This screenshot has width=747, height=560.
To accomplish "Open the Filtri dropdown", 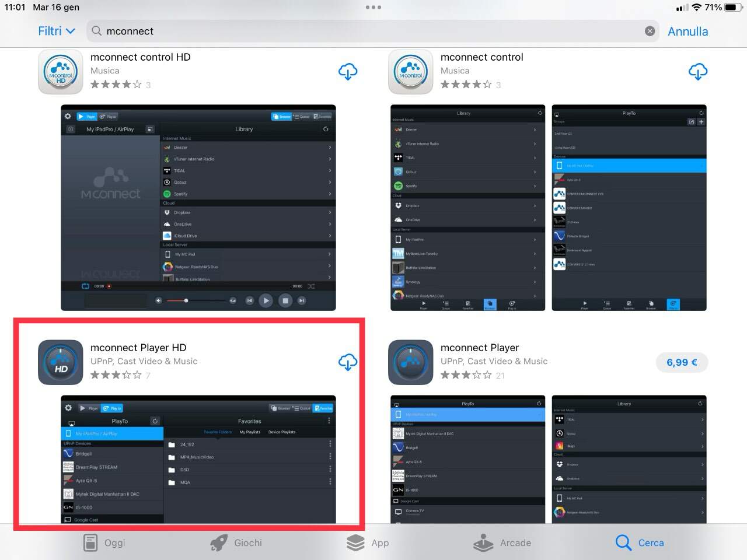I will [x=57, y=31].
